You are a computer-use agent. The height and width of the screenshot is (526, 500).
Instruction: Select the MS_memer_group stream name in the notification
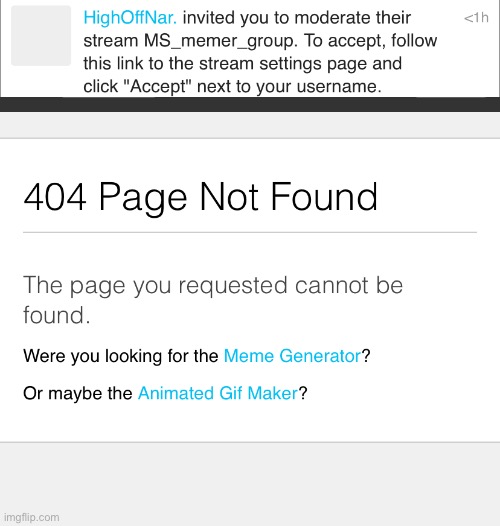pos(219,41)
